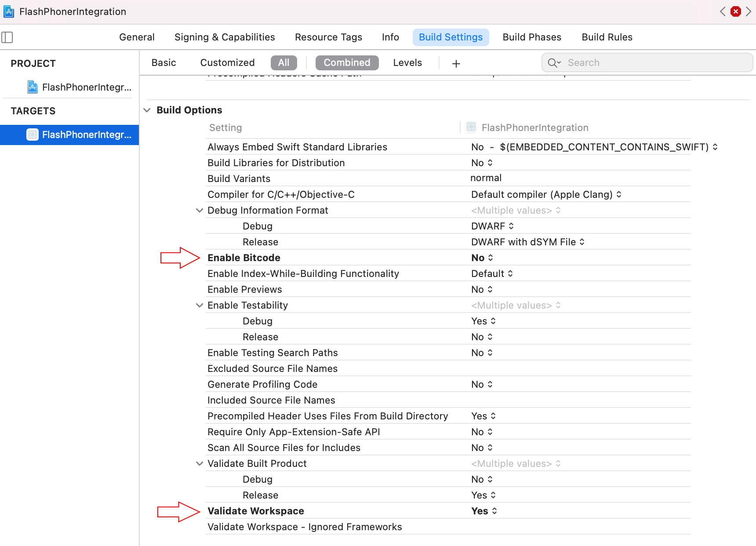756x546 pixels.
Task: Switch to Resource Tags tab
Action: click(x=328, y=37)
